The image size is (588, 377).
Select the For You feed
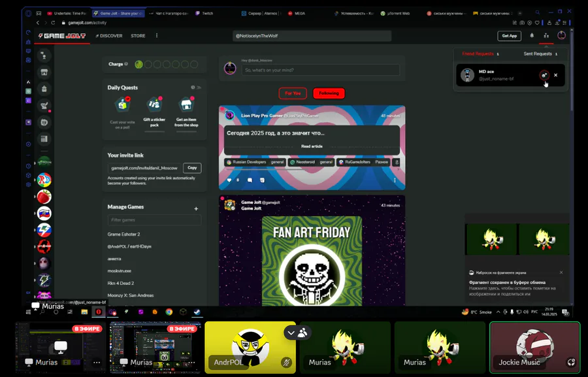(x=293, y=93)
